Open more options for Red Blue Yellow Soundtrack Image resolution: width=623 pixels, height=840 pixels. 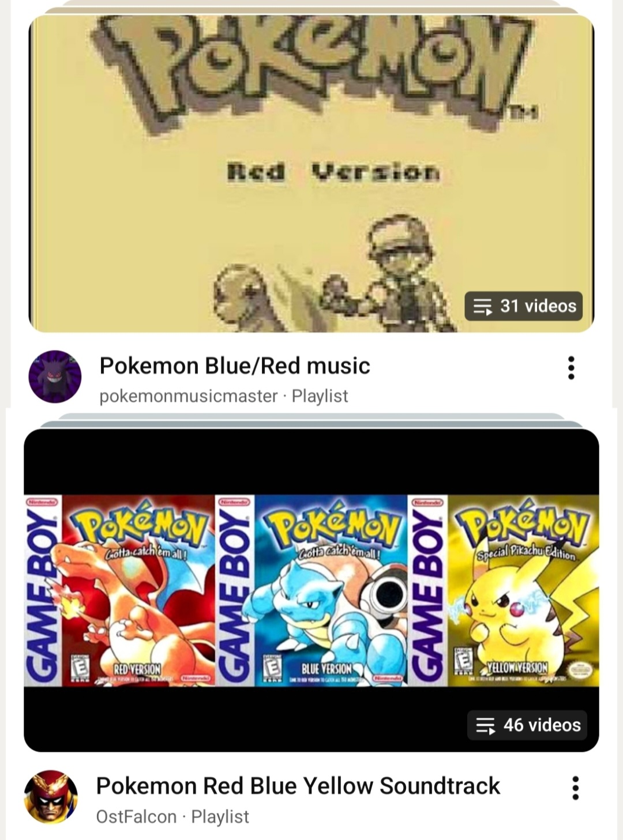point(575,788)
